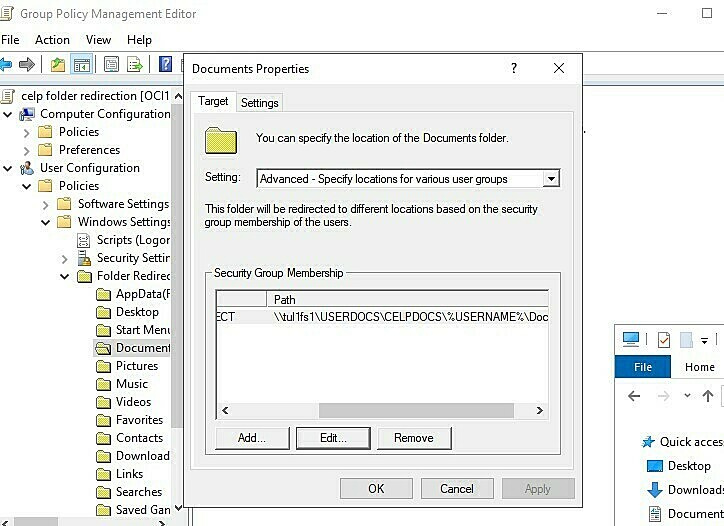The height and width of the screenshot is (526, 724).
Task: Open the Explorer recent locations dropdown
Action: coord(687,395)
